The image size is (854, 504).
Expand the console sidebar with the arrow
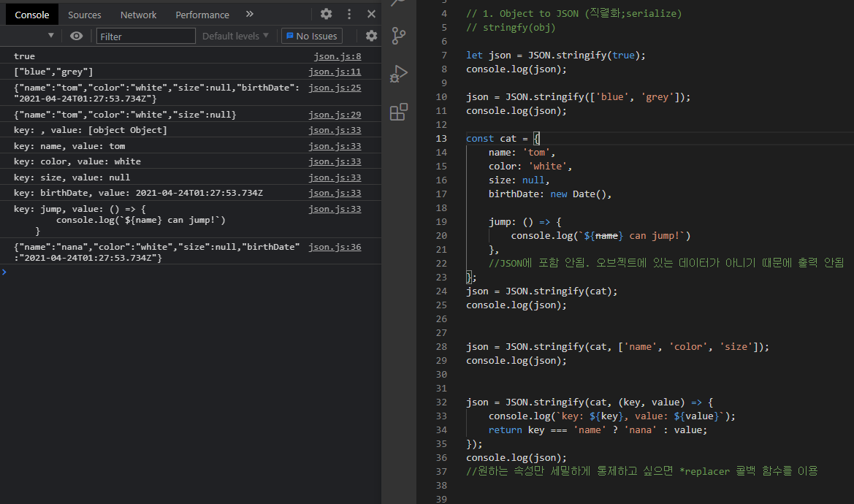click(50, 35)
